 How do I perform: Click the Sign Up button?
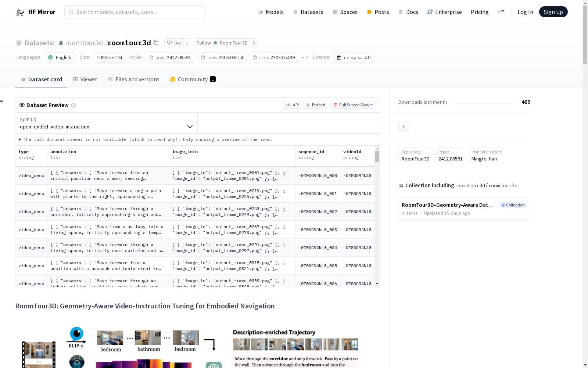click(553, 12)
